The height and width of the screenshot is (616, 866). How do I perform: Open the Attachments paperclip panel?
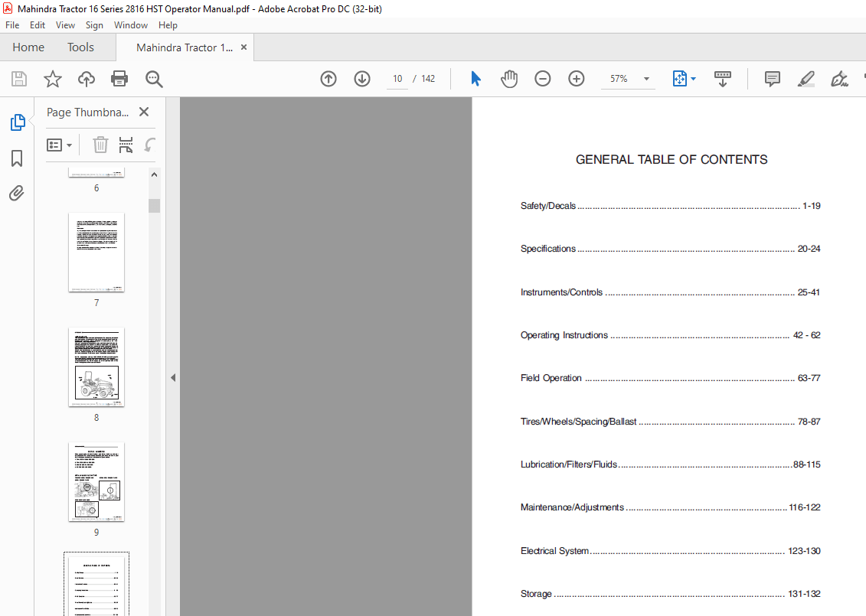pyautogui.click(x=17, y=194)
